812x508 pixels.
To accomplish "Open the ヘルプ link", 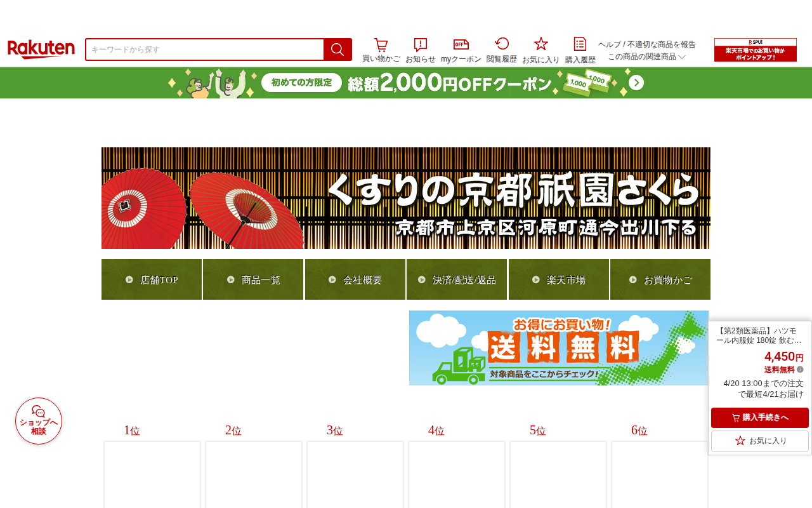I will [610, 44].
